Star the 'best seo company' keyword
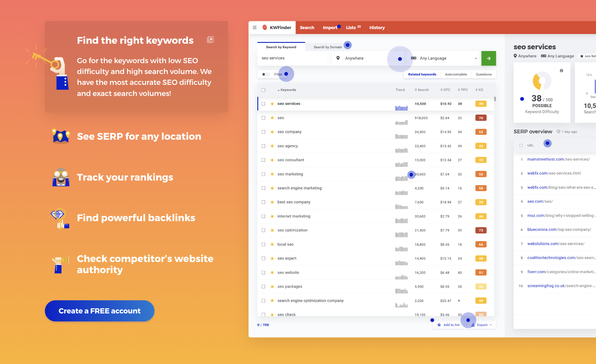Screen dimensions: 596x364 272,202
